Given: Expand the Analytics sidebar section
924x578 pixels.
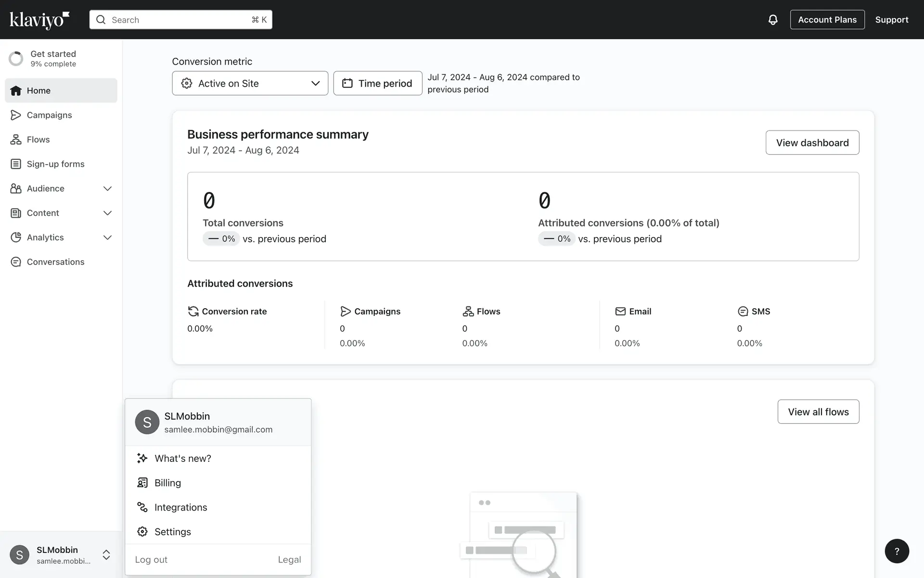Looking at the screenshot, I should tap(107, 237).
